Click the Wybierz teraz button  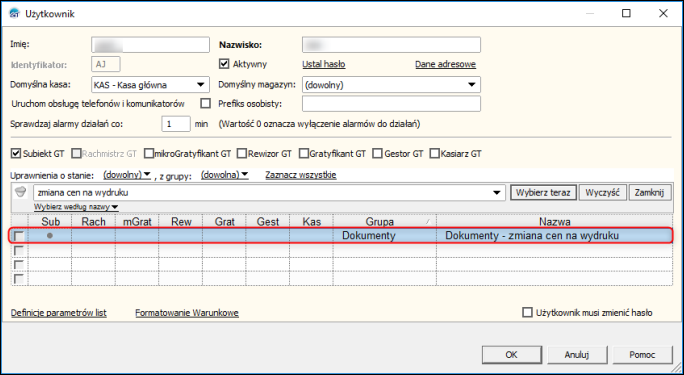click(543, 192)
